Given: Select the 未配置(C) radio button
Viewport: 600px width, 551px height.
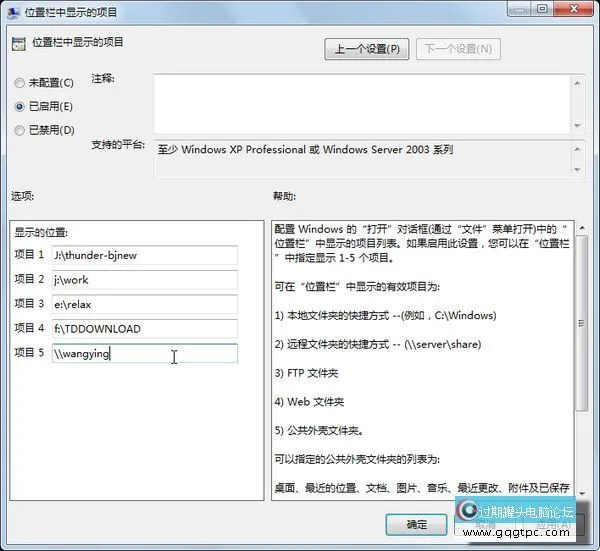Looking at the screenshot, I should [x=19, y=83].
